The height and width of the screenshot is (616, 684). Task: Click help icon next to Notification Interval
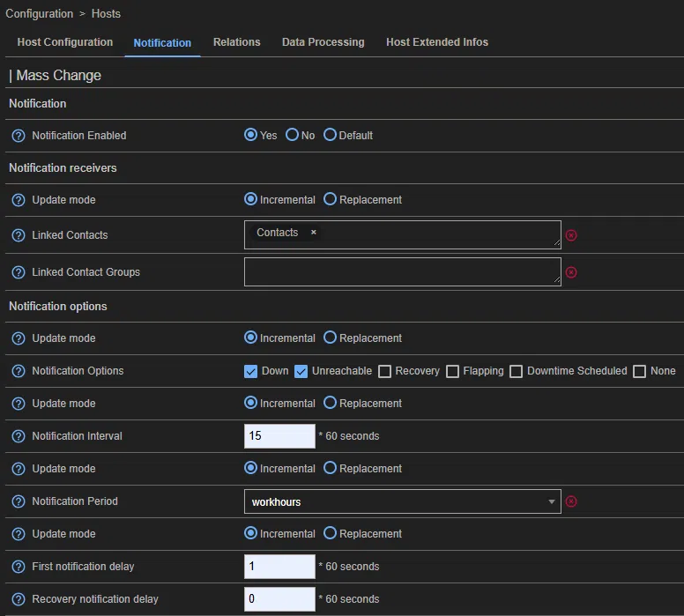pyautogui.click(x=19, y=436)
